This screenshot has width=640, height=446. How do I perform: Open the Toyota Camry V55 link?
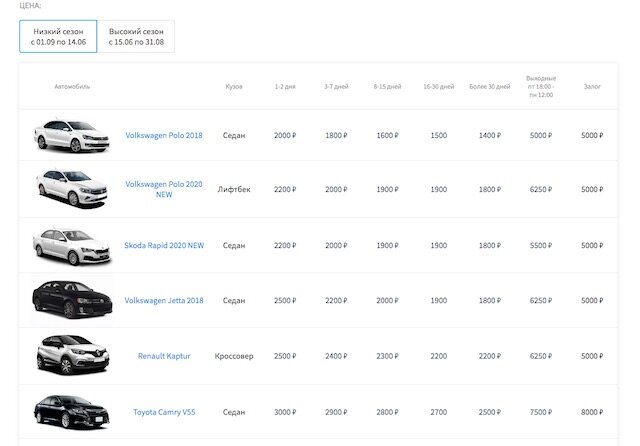pyautogui.click(x=164, y=412)
